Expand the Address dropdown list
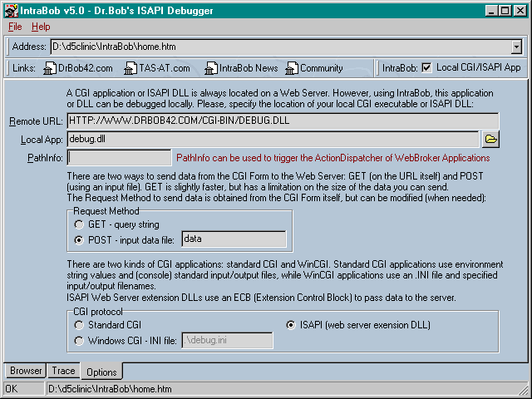Screen dimensions: 532x399 pos(516,47)
